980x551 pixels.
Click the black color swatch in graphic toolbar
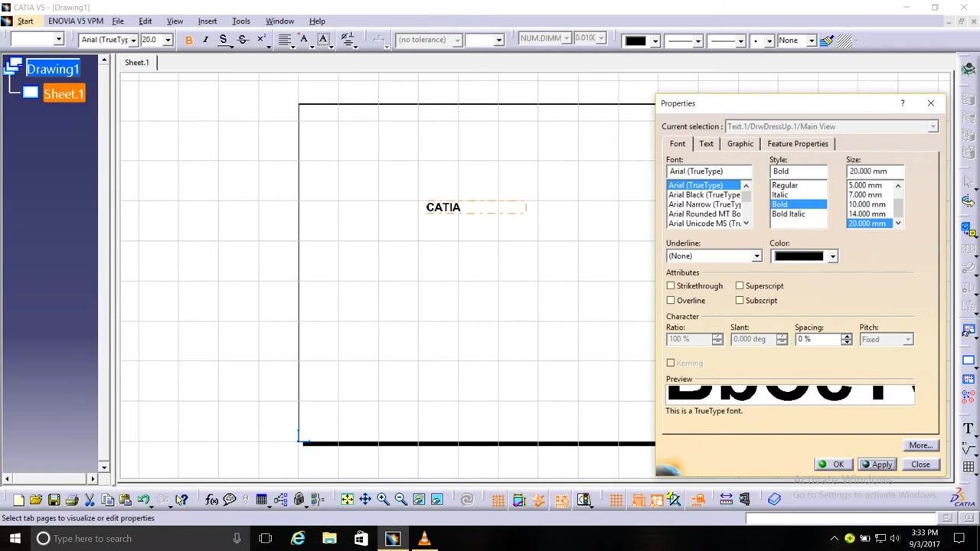tap(635, 40)
